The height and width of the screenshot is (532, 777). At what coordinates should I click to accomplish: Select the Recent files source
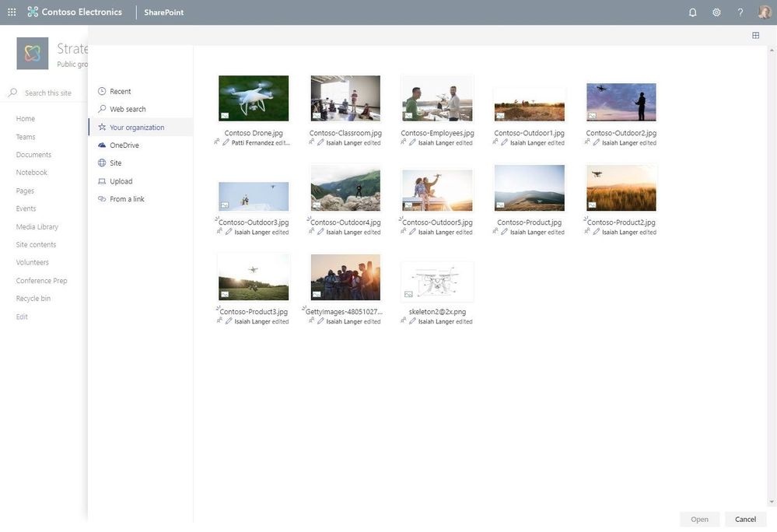[121, 91]
